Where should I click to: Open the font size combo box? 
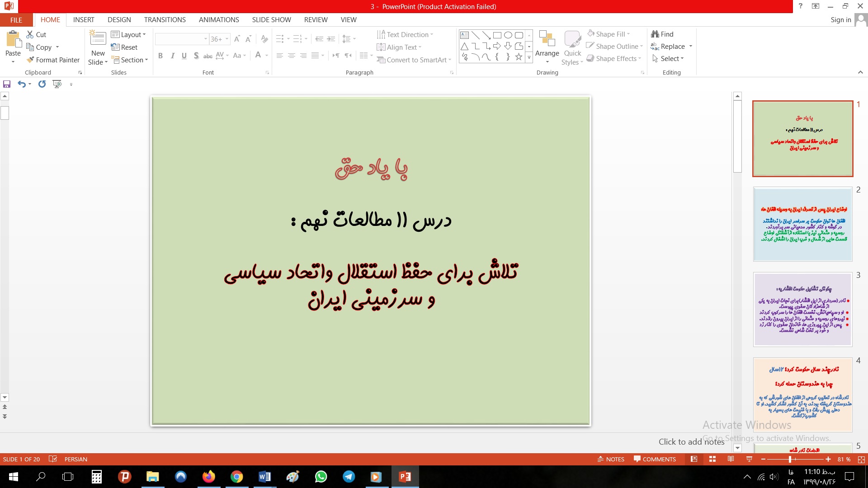coord(220,39)
